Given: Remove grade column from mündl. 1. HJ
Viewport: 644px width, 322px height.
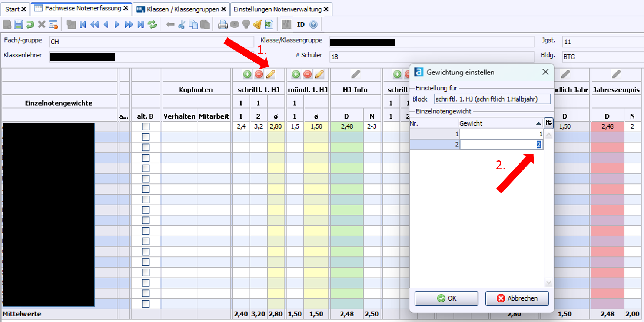Looking at the screenshot, I should click(308, 74).
